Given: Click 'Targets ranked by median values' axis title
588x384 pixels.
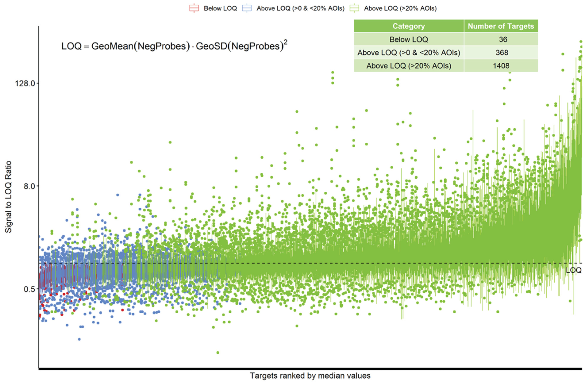Looking at the screenshot, I should (x=310, y=376).
